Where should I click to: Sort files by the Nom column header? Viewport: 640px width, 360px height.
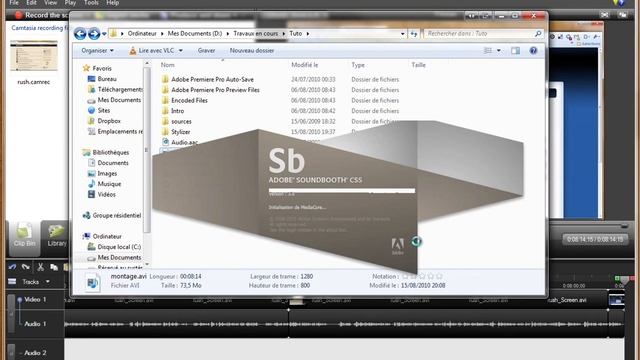click(167, 65)
